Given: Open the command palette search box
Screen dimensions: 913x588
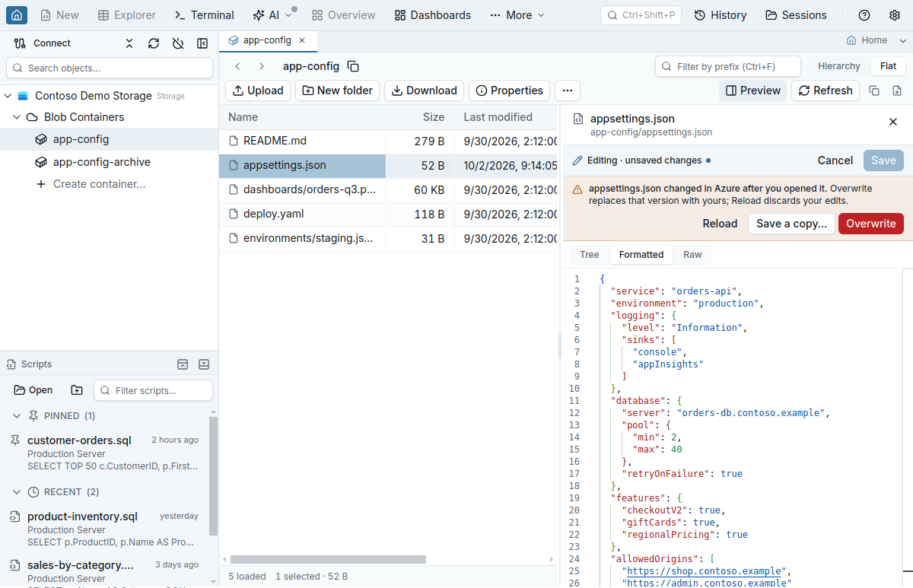Looking at the screenshot, I should point(641,15).
